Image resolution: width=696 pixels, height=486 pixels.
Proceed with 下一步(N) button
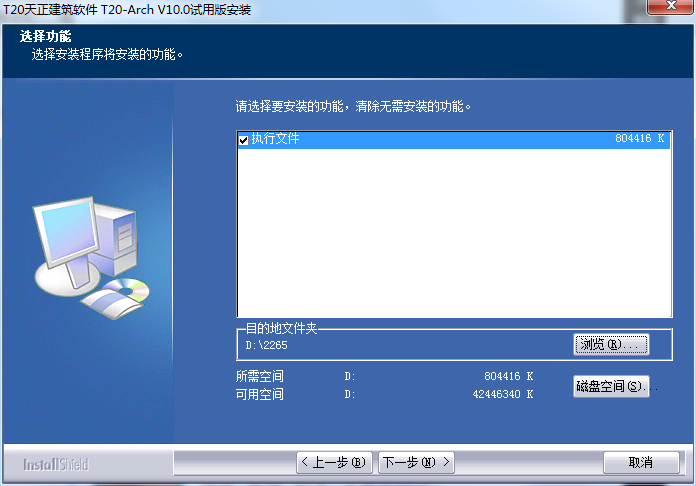point(416,462)
